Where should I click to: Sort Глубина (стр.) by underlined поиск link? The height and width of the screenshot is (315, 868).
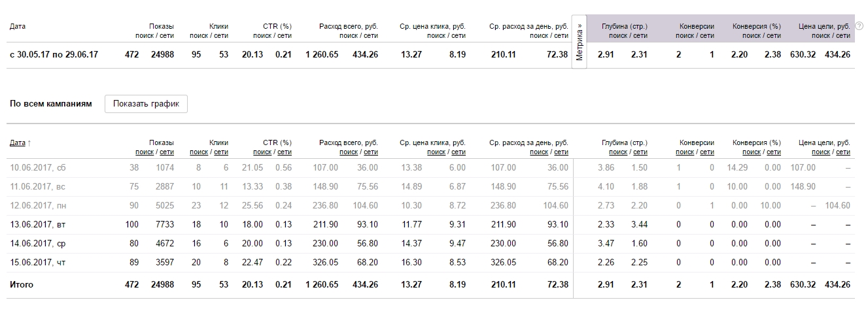618,152
